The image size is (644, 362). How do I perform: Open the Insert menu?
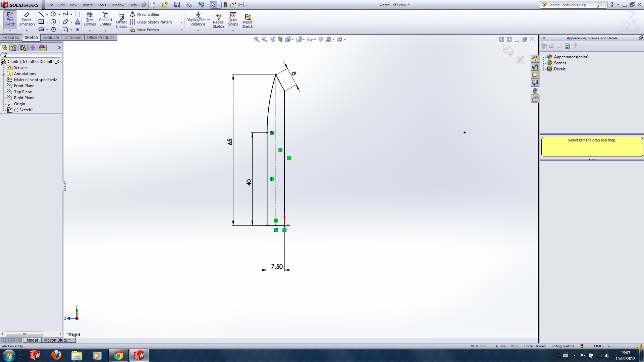coord(87,5)
